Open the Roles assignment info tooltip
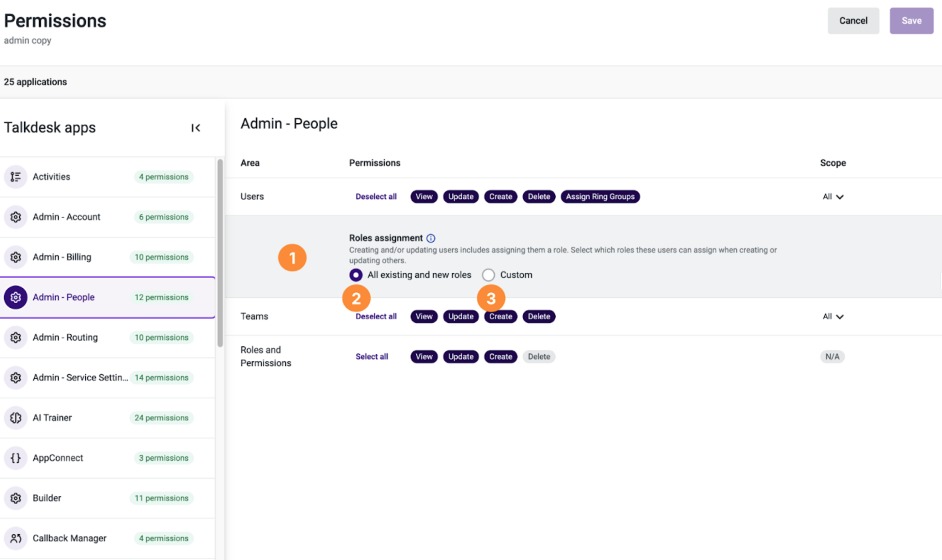This screenshot has height=560, width=942. pos(431,238)
